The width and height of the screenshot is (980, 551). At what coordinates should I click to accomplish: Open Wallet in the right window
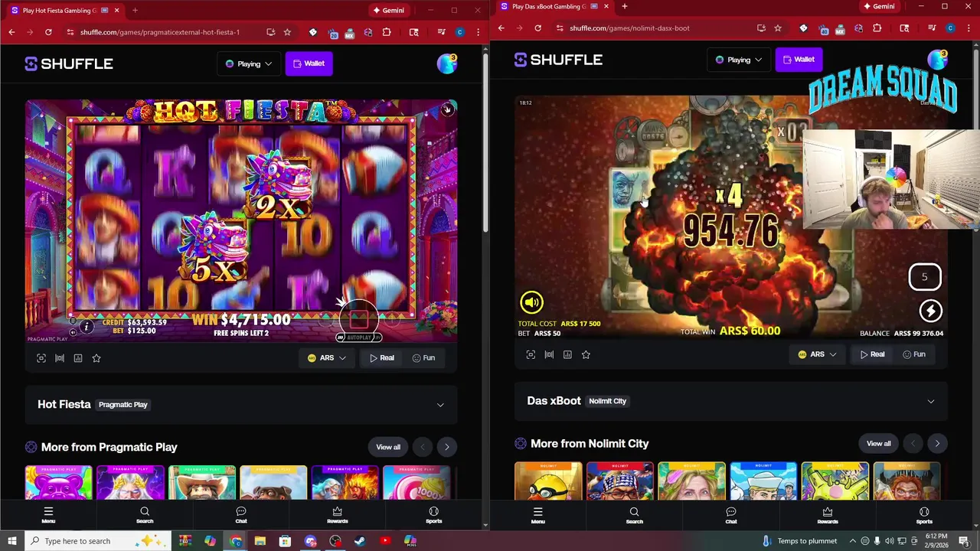(799, 60)
